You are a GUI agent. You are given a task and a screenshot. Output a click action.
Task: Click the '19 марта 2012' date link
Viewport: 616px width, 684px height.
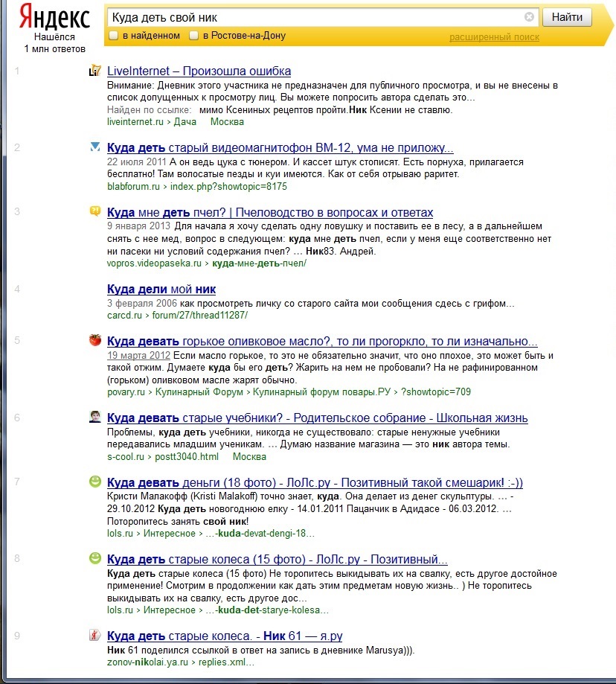(x=138, y=356)
